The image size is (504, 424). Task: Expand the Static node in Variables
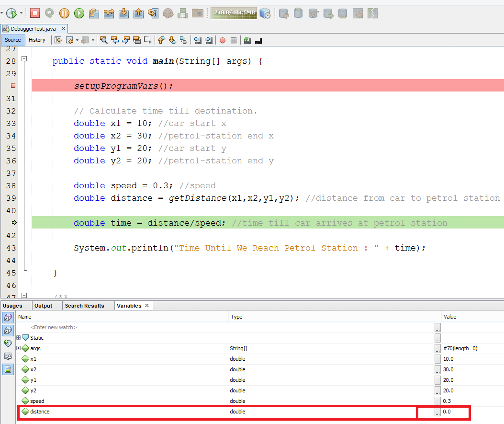[19, 338]
